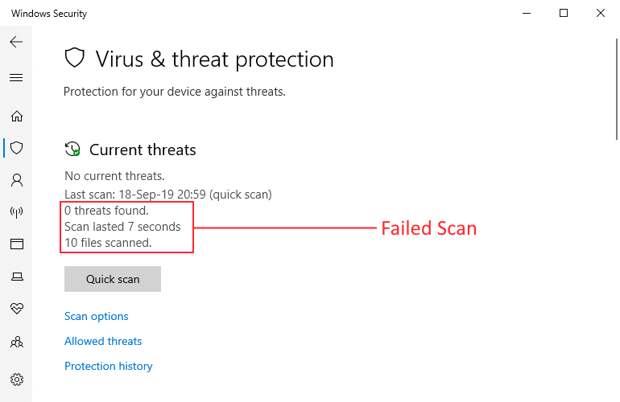Open the hamburger navigation menu
Image resolution: width=620 pixels, height=402 pixels.
tap(16, 77)
